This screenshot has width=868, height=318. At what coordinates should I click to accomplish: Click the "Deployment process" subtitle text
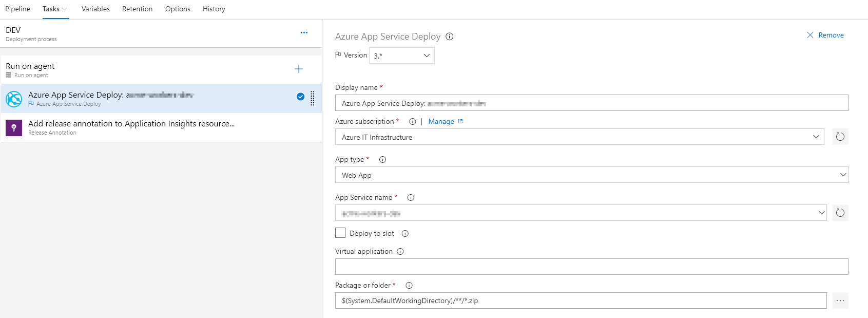click(31, 39)
